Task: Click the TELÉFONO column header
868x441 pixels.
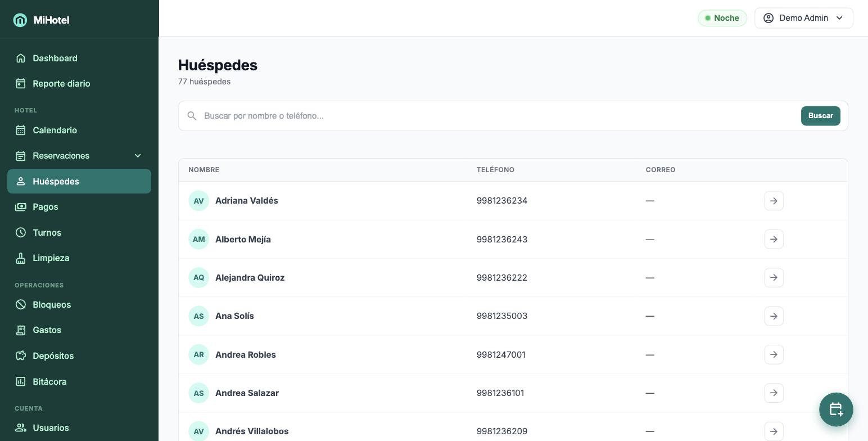Action: click(495, 170)
